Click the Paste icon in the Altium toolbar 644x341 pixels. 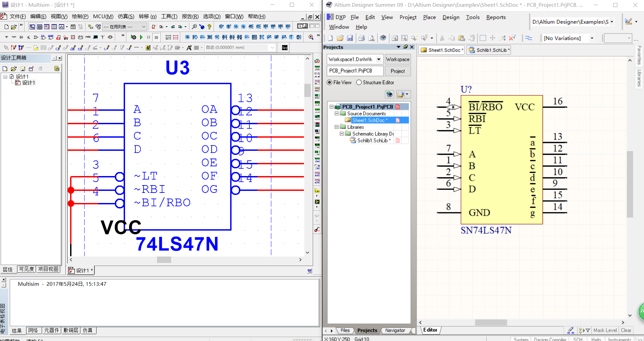pyautogui.click(x=462, y=38)
